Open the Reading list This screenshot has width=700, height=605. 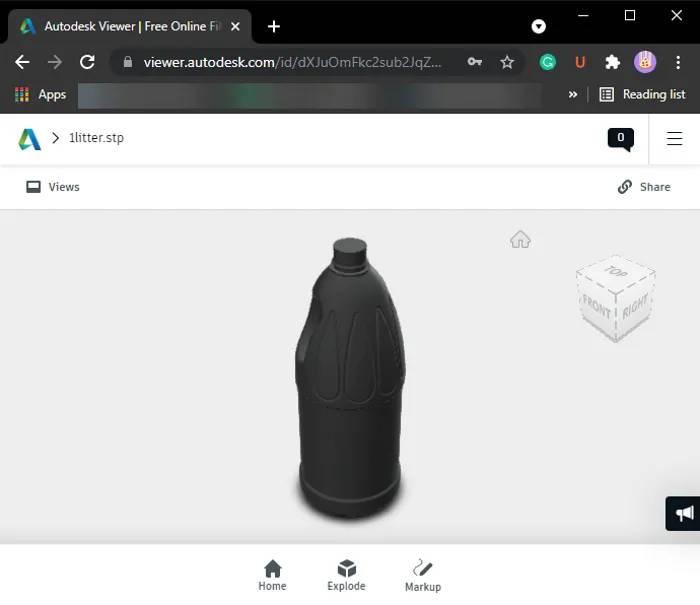point(642,94)
